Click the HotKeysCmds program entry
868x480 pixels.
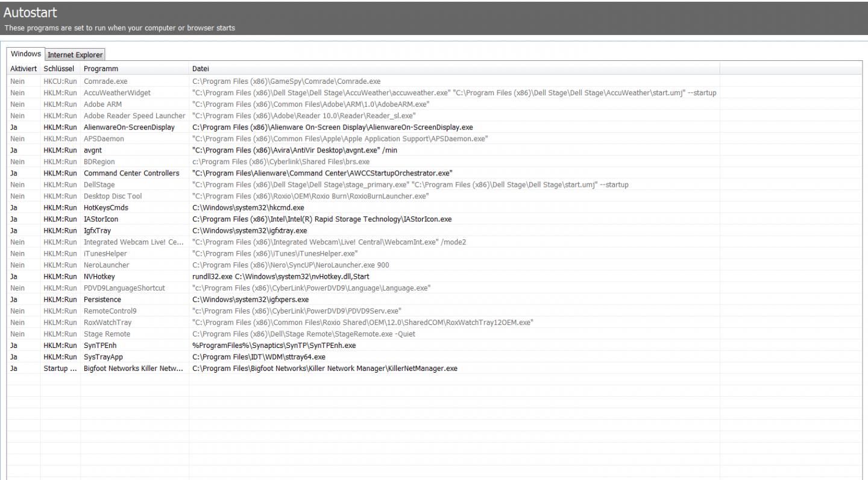(105, 207)
